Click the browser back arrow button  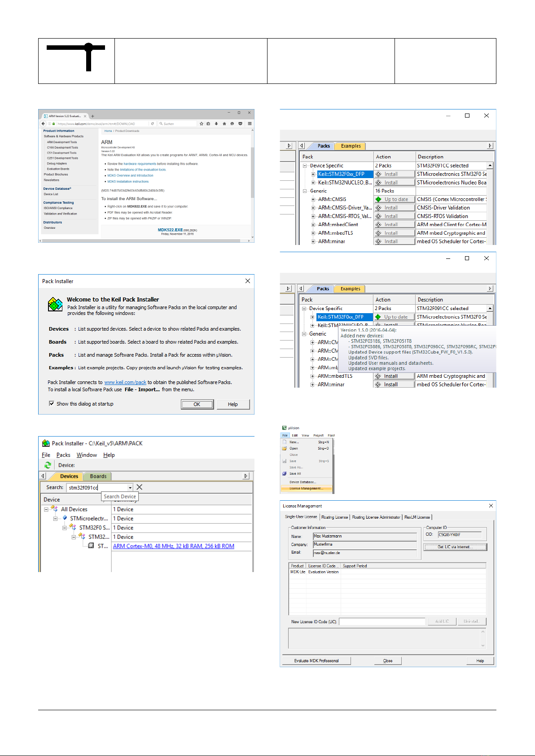click(x=44, y=123)
